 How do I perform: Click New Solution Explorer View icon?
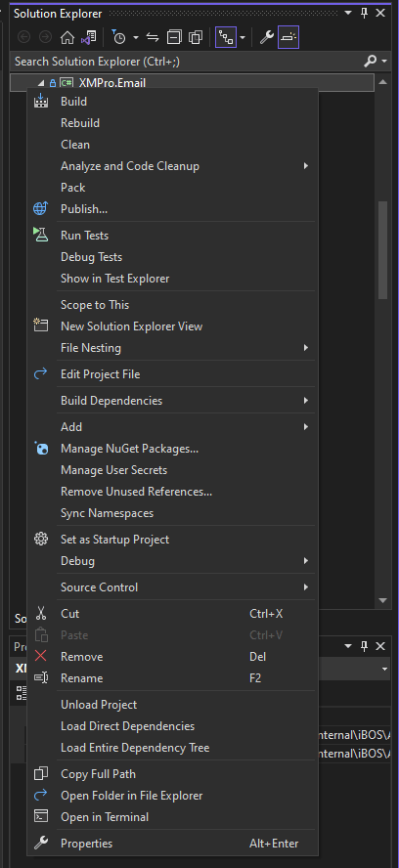click(x=41, y=325)
